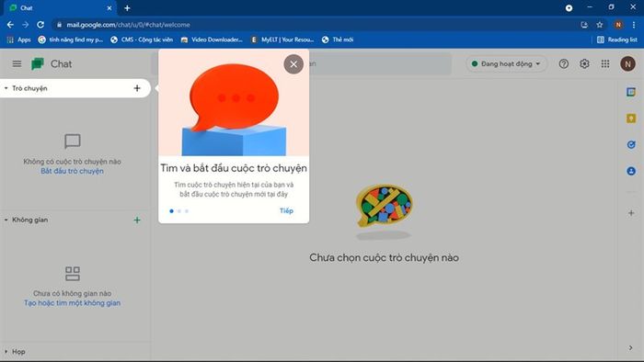Collapse the 'Không gian' section
Screen dimensions: 644x362
pyautogui.click(x=6, y=221)
